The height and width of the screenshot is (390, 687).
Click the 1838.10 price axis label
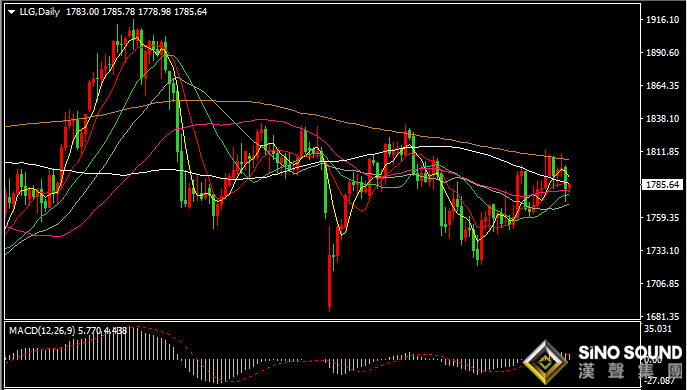(662, 119)
